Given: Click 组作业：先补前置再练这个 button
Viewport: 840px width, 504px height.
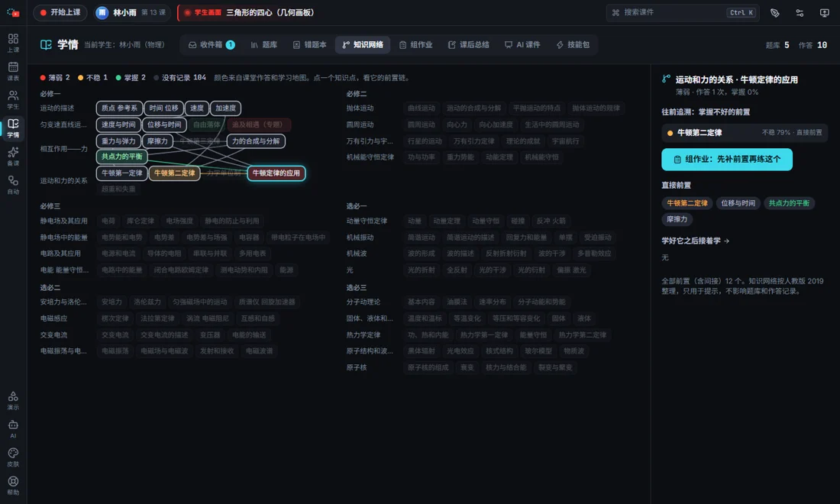Looking at the screenshot, I should coord(727,159).
